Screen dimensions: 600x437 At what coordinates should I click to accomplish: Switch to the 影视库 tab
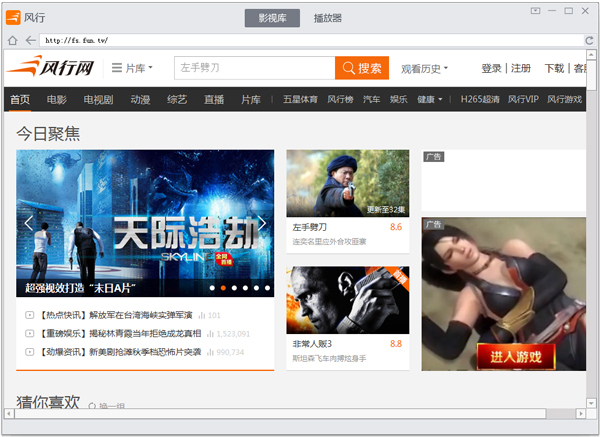272,18
